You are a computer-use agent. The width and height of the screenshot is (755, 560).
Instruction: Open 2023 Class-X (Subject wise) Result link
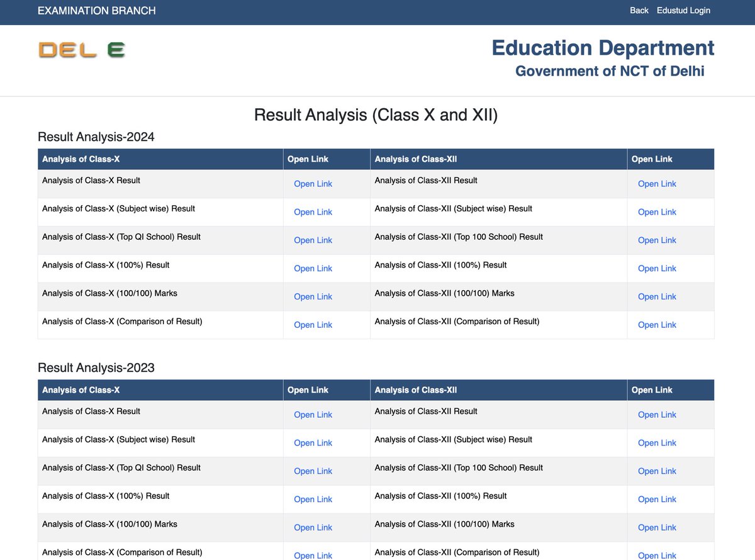pyautogui.click(x=313, y=443)
